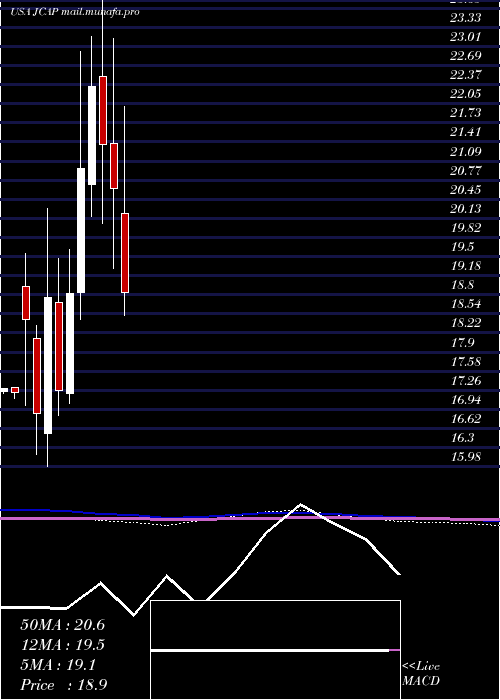
Task: Click the 19.18 price axis label
Action: (x=466, y=266)
